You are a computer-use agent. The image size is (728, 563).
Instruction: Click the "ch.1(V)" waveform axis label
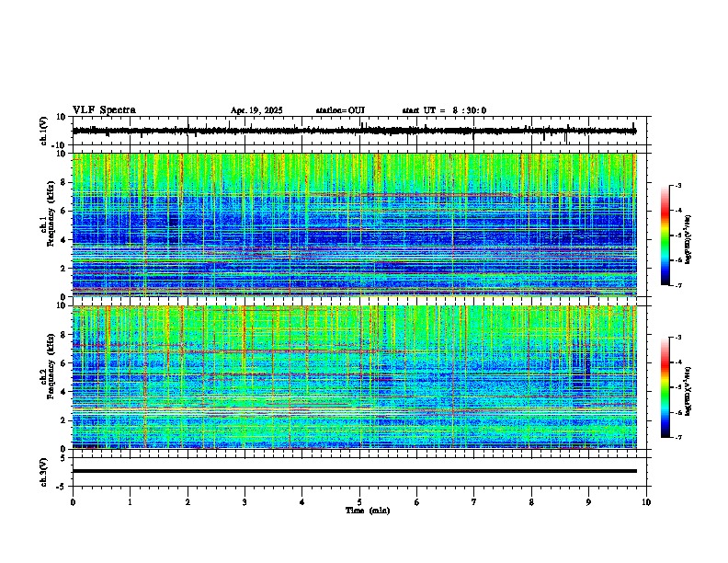(44, 131)
